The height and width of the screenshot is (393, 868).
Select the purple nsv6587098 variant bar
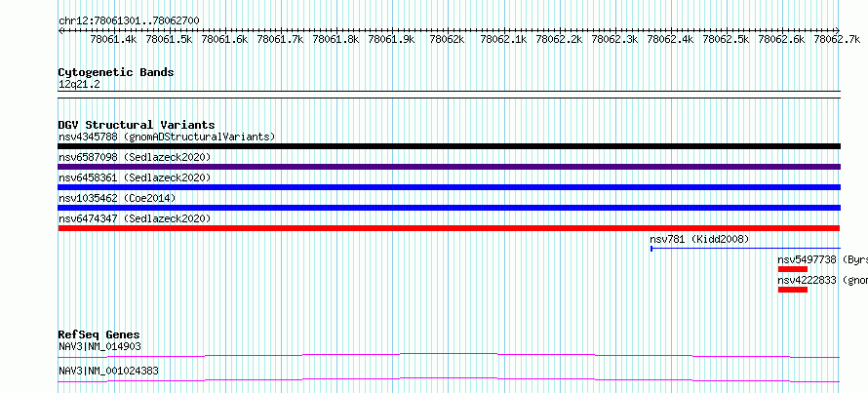[x=449, y=167]
